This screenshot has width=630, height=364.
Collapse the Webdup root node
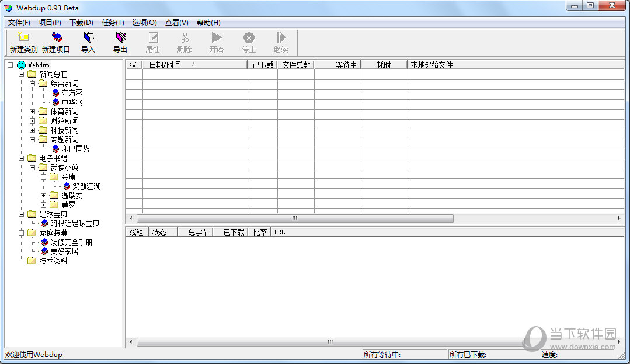pyautogui.click(x=11, y=65)
